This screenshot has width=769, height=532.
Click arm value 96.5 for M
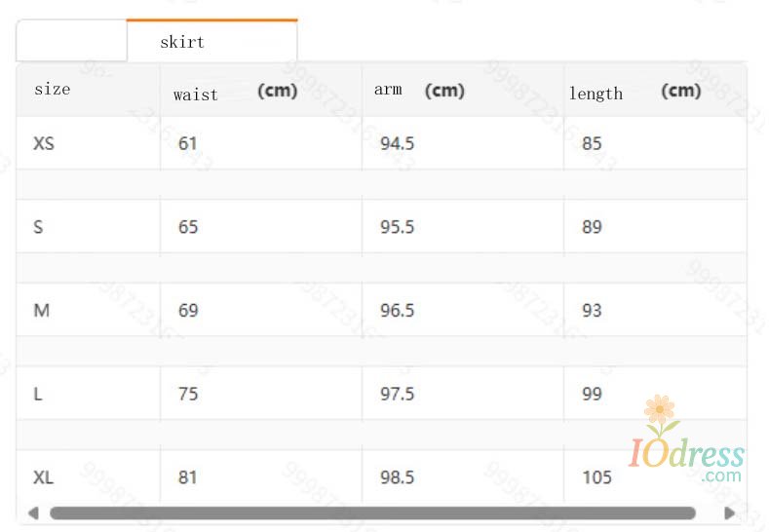[397, 311]
